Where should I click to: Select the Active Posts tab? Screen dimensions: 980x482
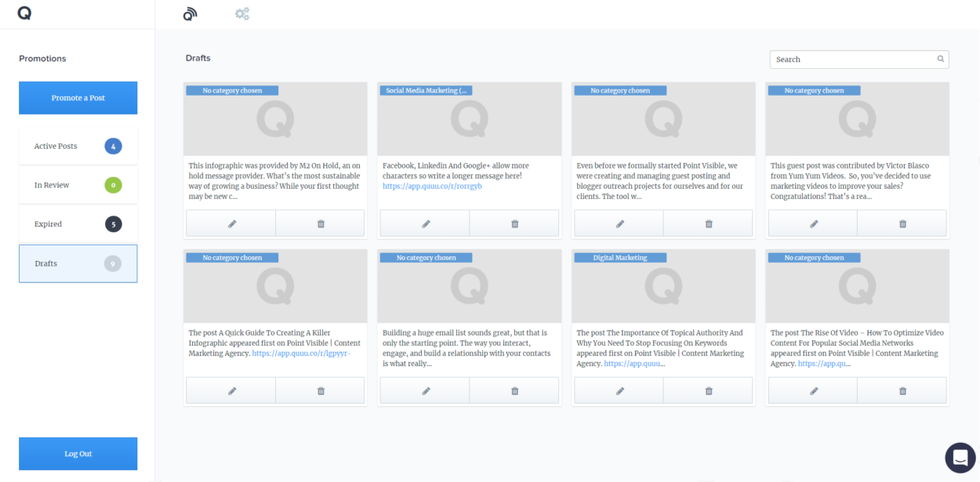(x=78, y=146)
